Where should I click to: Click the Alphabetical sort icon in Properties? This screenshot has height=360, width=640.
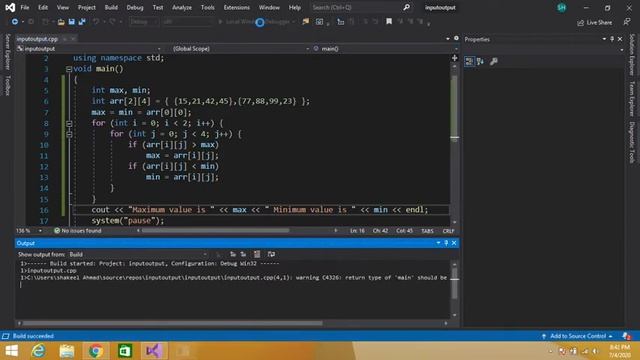pyautogui.click(x=480, y=62)
